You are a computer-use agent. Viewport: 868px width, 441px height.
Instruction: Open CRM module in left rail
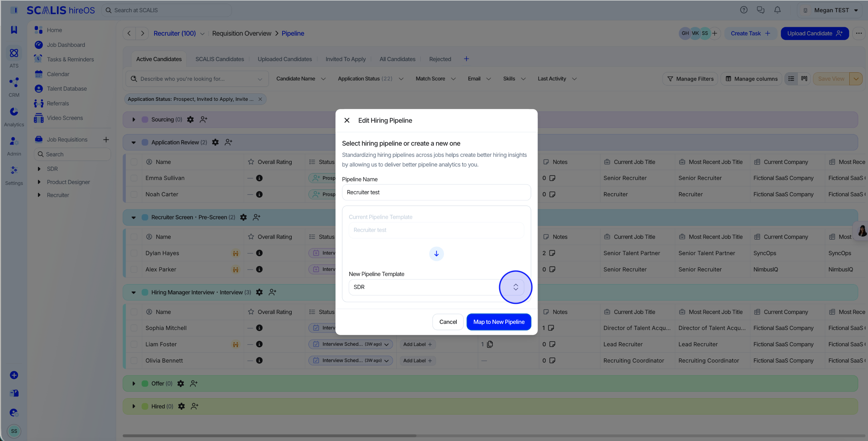pos(14,87)
